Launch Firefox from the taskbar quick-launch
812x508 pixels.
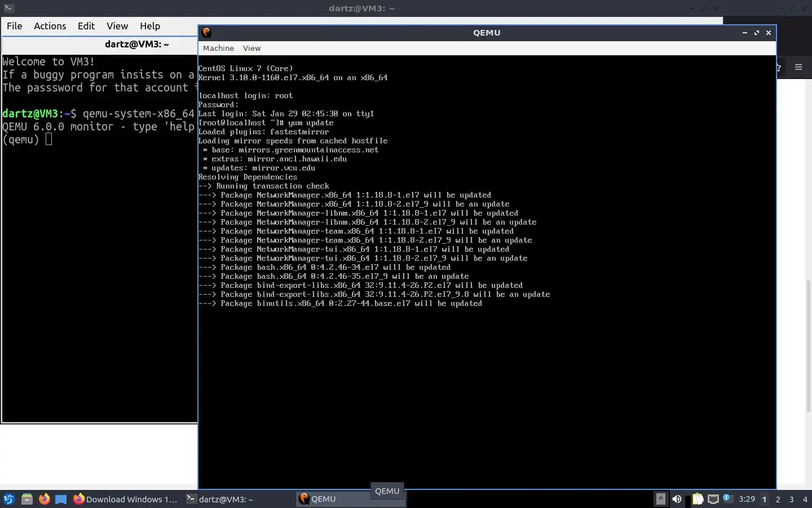coord(44,499)
